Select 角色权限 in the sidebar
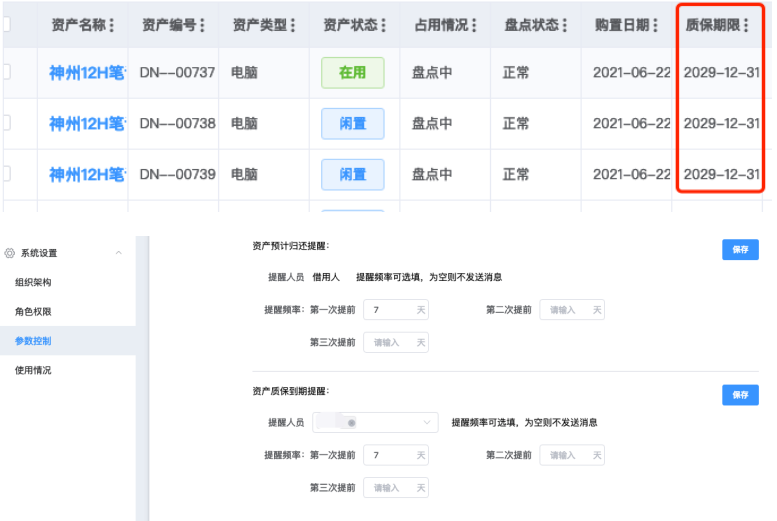Screen dimensions: 777x521 (x=33, y=312)
